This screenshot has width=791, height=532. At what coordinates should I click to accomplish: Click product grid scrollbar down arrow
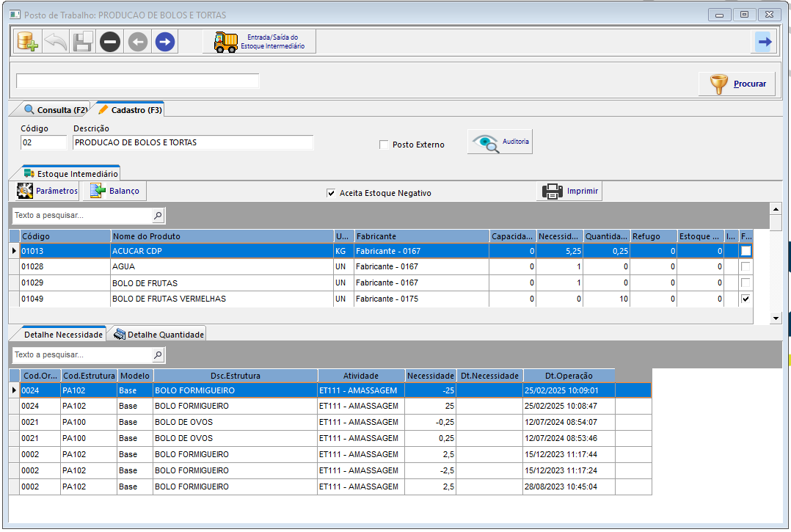click(x=776, y=318)
